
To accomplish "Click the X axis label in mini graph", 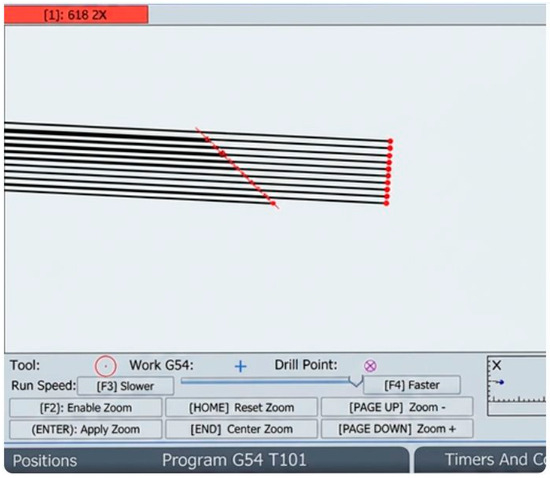I will 496,366.
